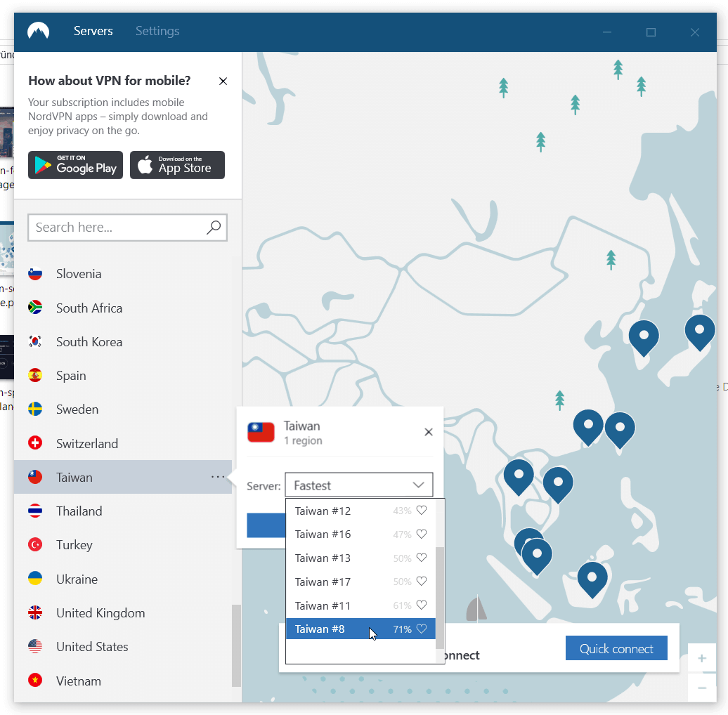Connect to Ukraine from the list

point(123,579)
